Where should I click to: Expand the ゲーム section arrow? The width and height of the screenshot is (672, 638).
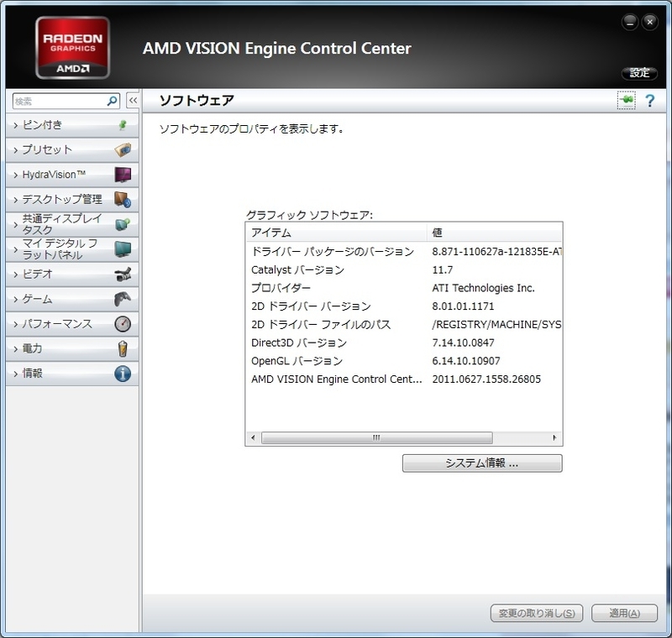coord(15,300)
